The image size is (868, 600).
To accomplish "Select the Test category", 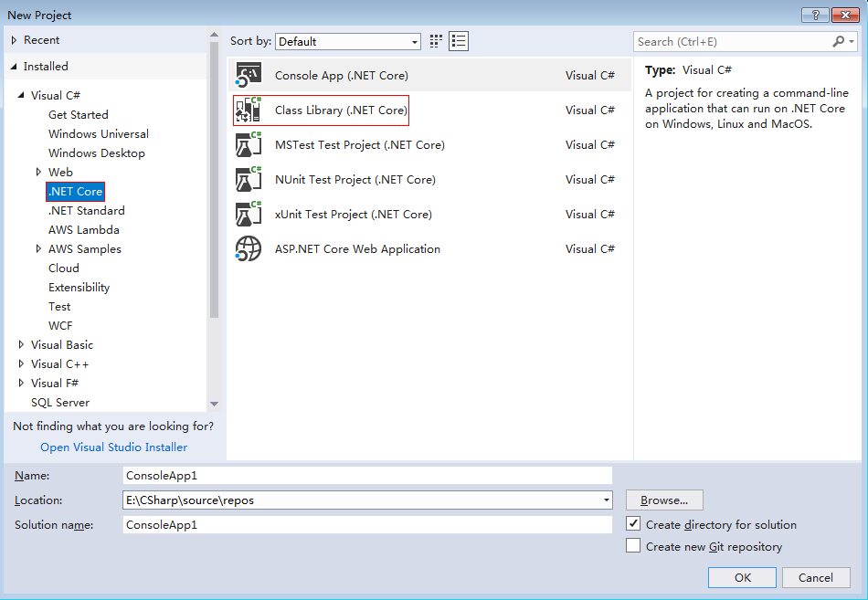I will pos(59,307).
